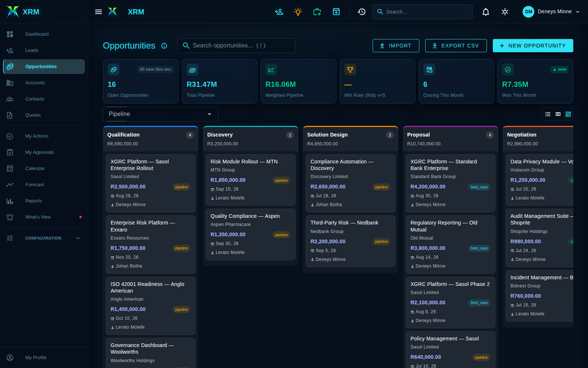Click the Total Pipeline money icon
588x368 pixels.
pos(193,70)
